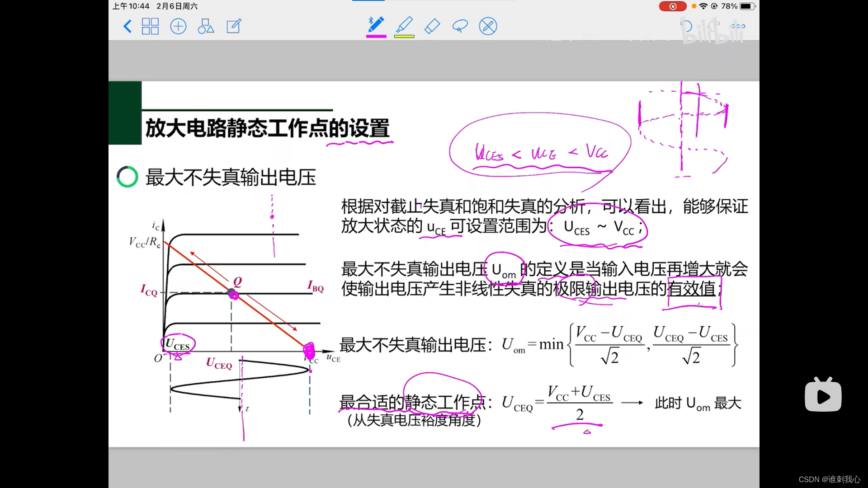868x488 pixels.
Task: Tap the redo arrow
Action: point(713,26)
